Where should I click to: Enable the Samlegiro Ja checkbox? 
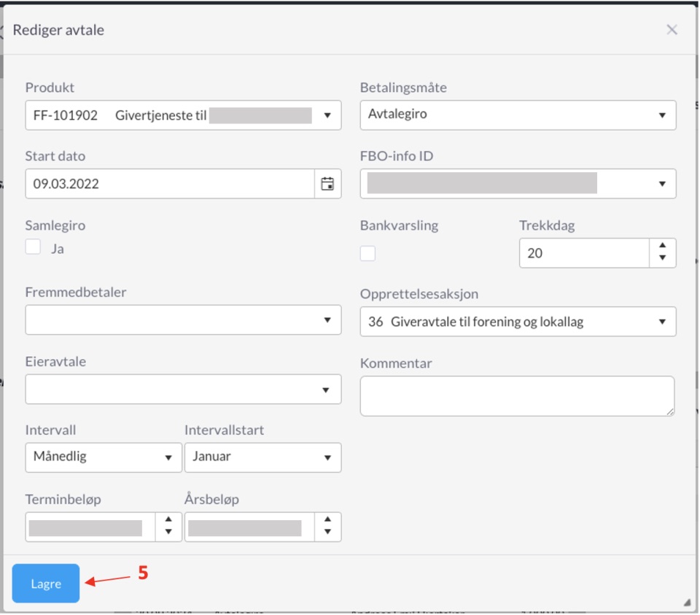click(x=34, y=247)
